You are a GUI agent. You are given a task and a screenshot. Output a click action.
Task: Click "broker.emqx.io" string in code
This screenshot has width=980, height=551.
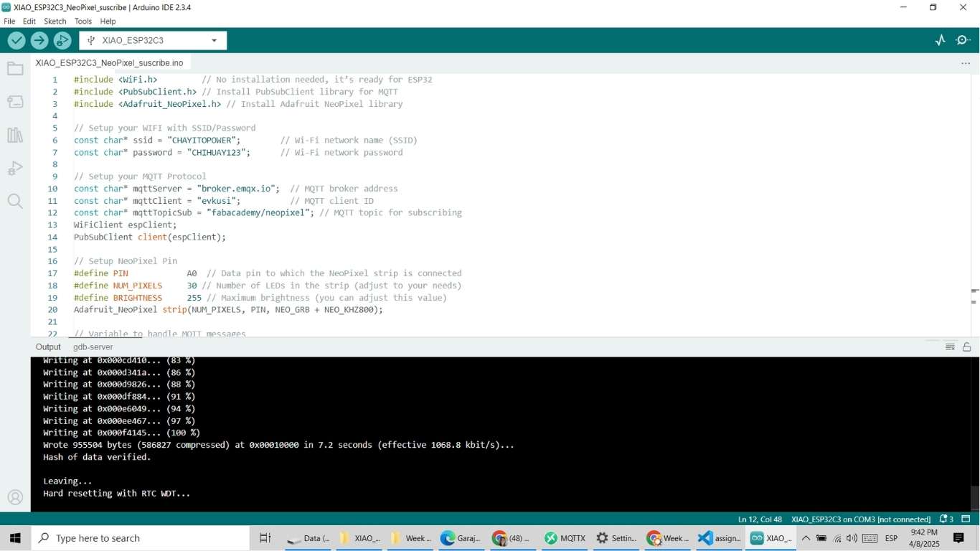point(236,189)
